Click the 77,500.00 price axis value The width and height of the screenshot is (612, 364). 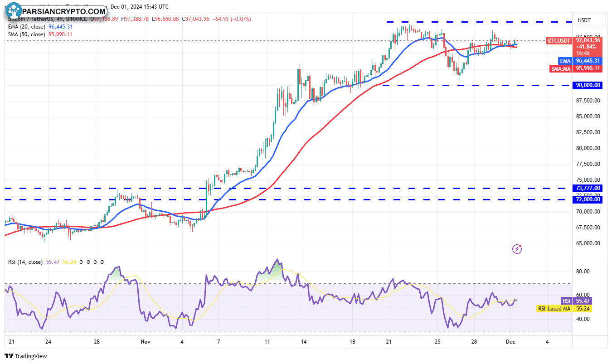tap(588, 164)
